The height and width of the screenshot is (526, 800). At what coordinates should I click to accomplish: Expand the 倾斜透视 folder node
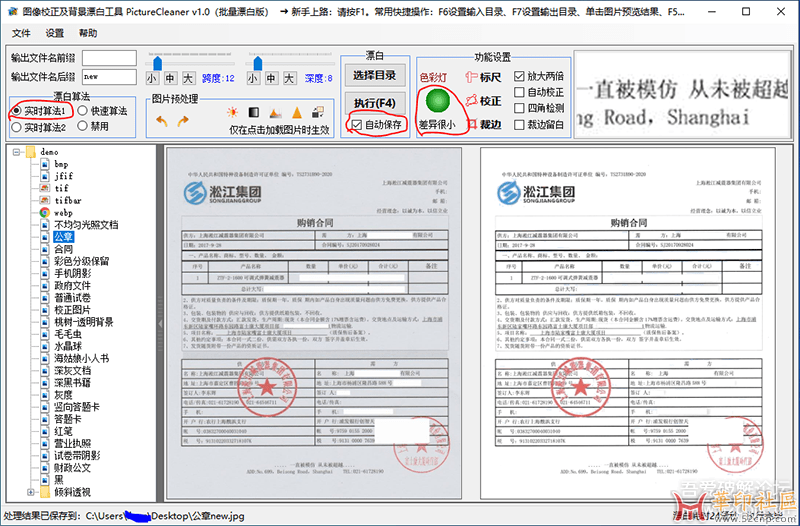(x=31, y=492)
